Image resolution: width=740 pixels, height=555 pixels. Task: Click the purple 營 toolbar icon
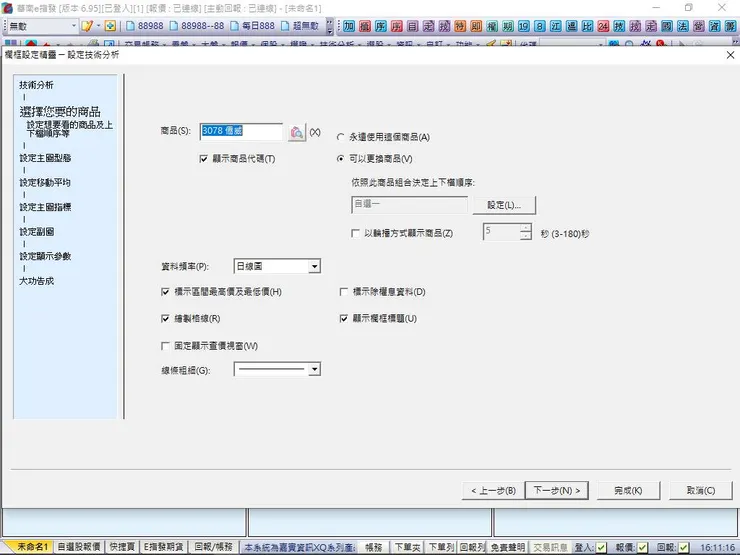(x=699, y=26)
